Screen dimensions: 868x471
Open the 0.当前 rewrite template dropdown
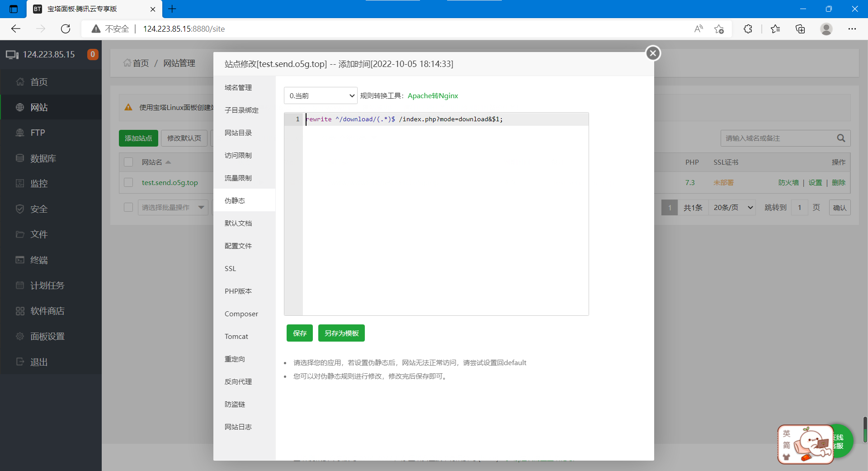point(321,96)
